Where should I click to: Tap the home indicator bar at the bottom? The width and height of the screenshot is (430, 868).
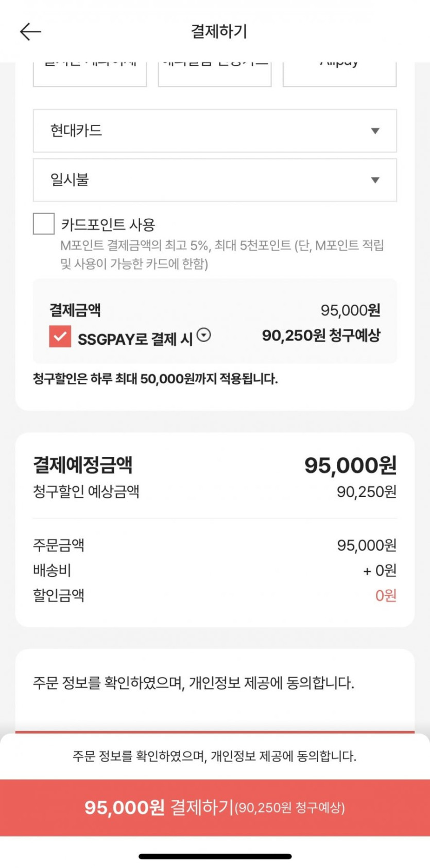click(x=215, y=856)
